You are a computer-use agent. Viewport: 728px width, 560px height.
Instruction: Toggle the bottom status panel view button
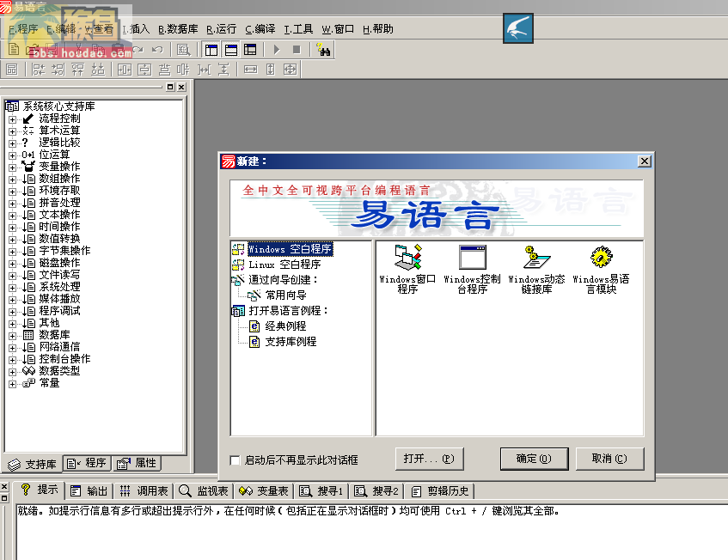(x=230, y=50)
